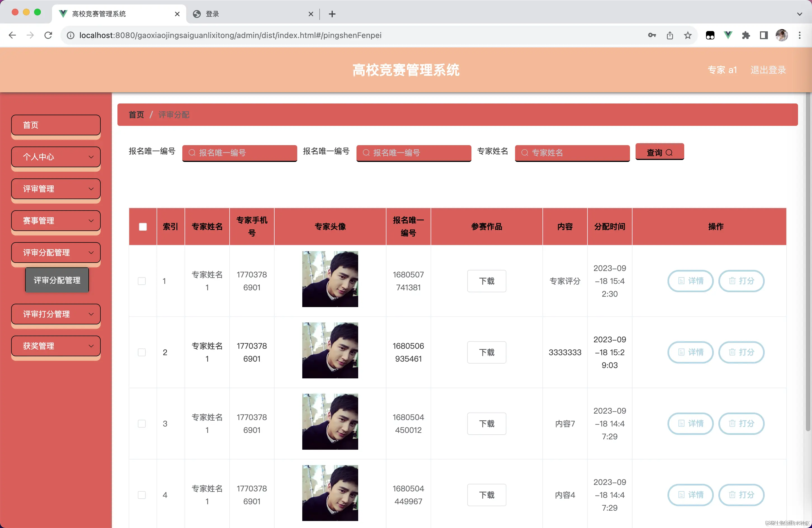Viewport: 812px width, 528px height.
Task: Select the 评审分配管理 submenu item
Action: pos(57,280)
